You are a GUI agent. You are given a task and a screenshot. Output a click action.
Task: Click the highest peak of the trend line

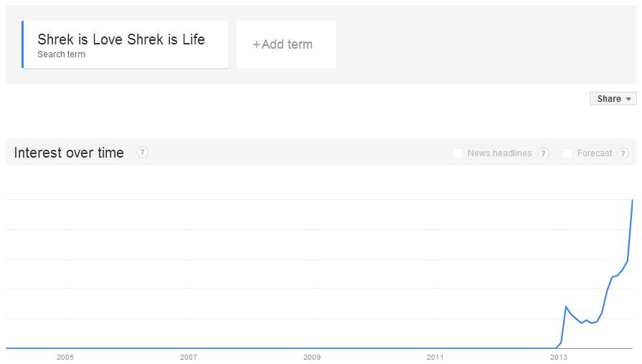click(x=632, y=200)
